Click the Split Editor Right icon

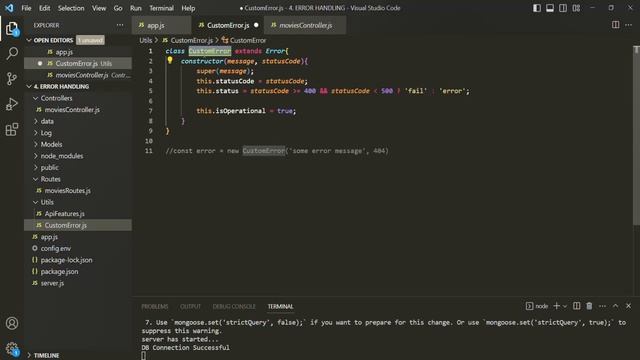615,25
